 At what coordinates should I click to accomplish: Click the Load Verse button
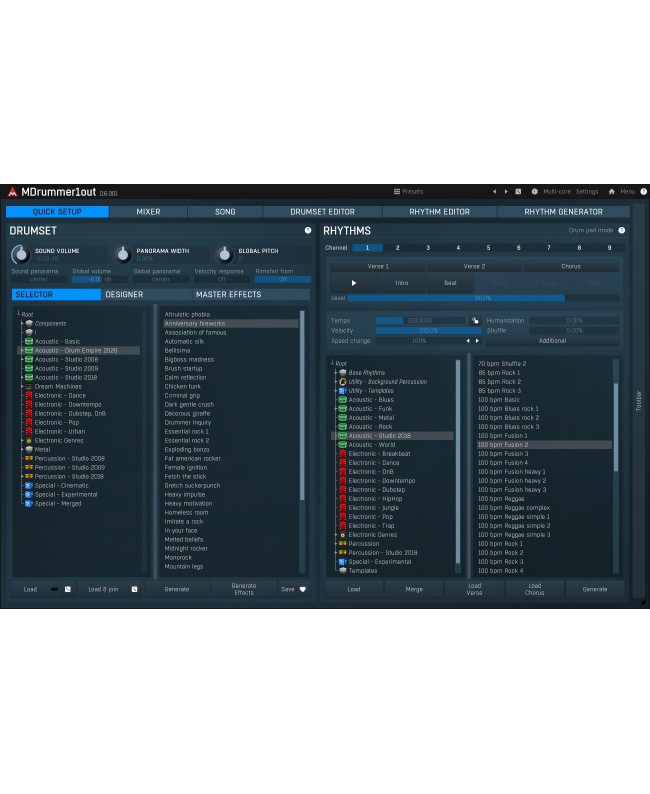click(x=474, y=589)
